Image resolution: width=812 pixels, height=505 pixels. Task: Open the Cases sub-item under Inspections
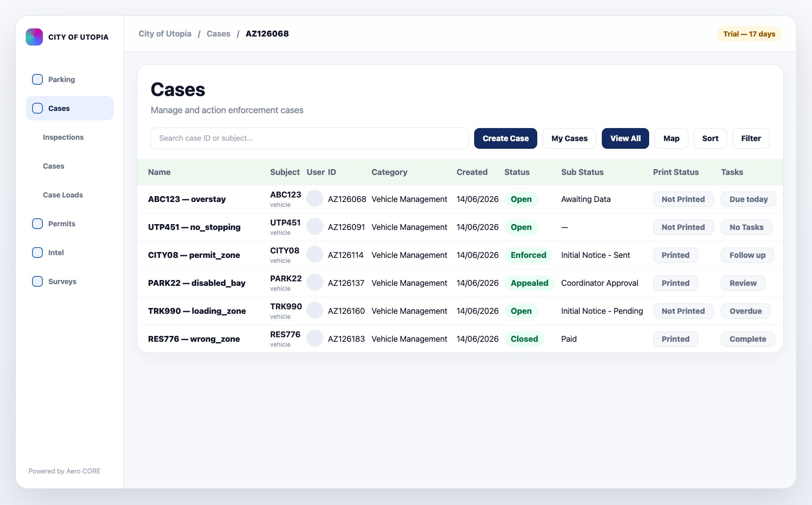click(x=53, y=166)
